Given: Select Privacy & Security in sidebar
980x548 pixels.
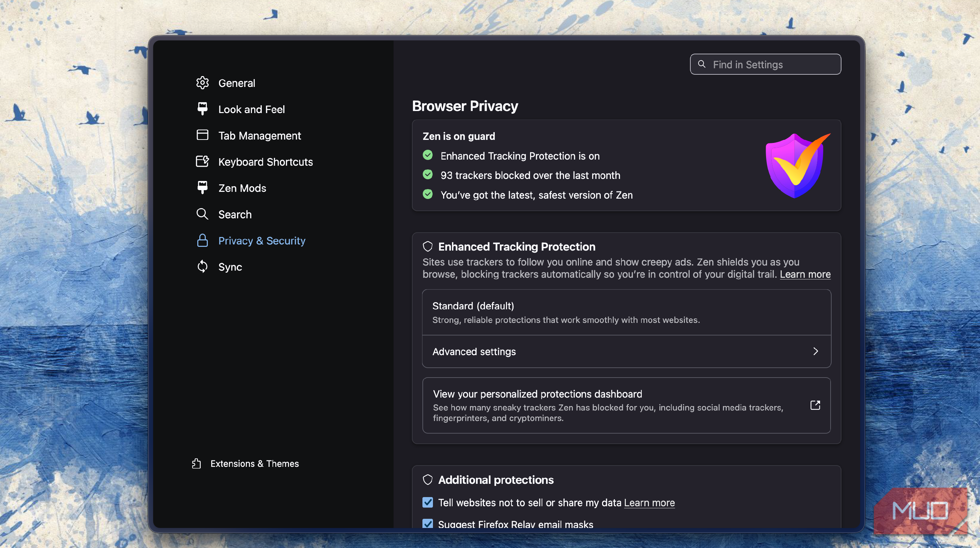Looking at the screenshot, I should click(262, 241).
